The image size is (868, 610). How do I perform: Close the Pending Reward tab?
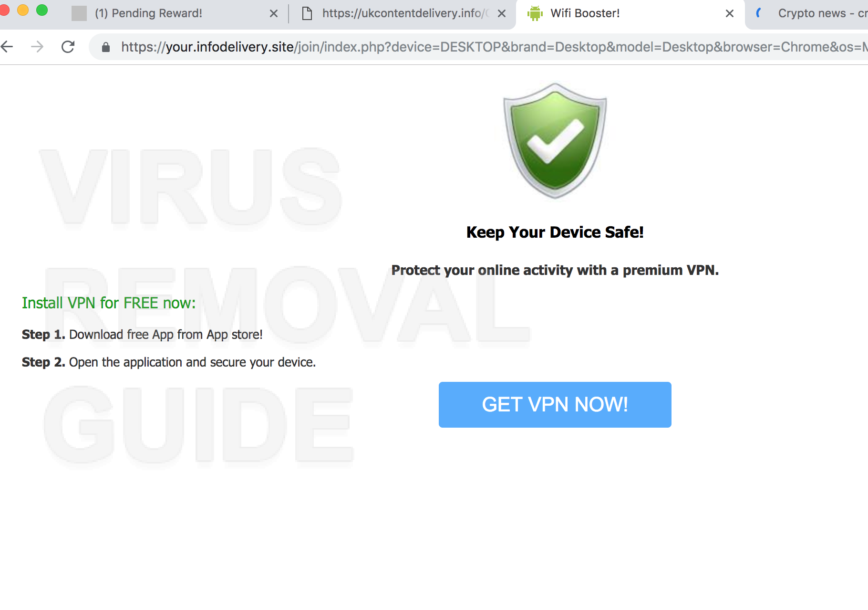click(274, 13)
